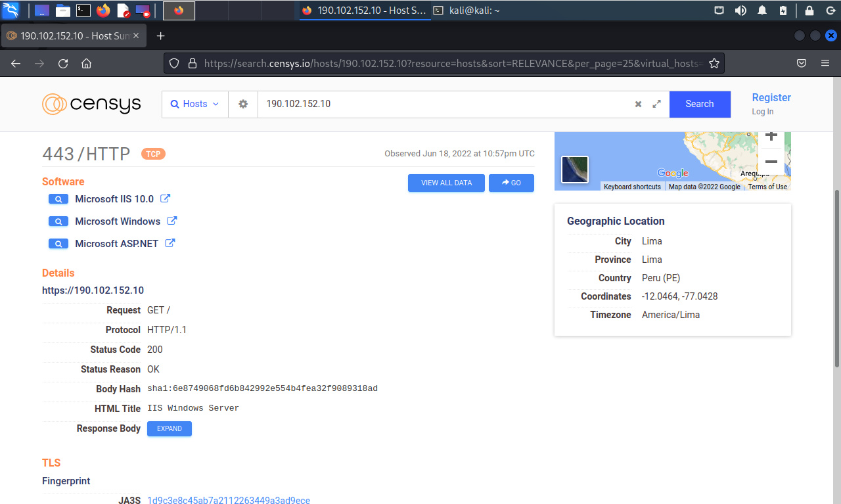Bookmark this page with star icon
841x504 pixels.
click(714, 64)
